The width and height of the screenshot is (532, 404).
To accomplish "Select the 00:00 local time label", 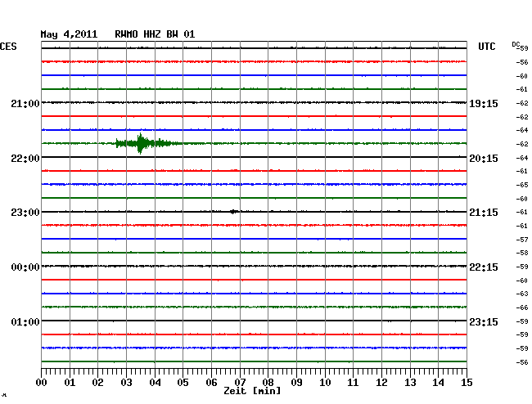I will coord(25,267).
